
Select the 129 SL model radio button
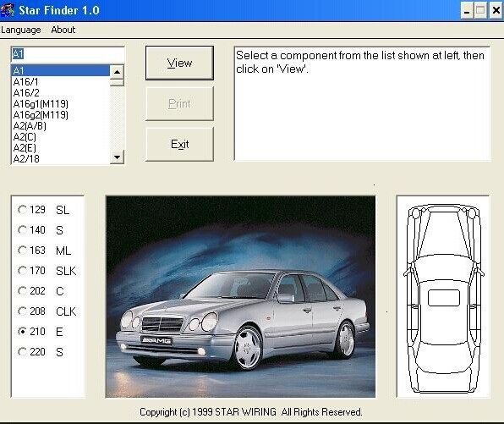click(22, 210)
